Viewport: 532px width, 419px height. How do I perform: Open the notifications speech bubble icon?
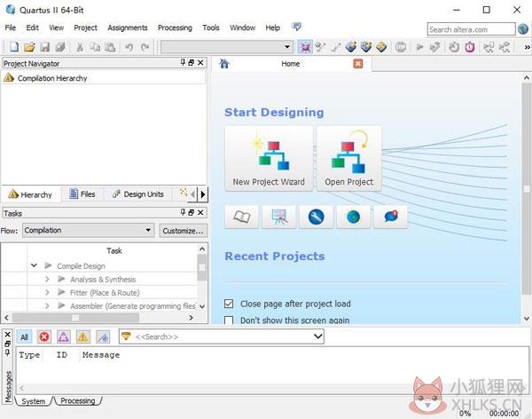pyautogui.click(x=390, y=217)
